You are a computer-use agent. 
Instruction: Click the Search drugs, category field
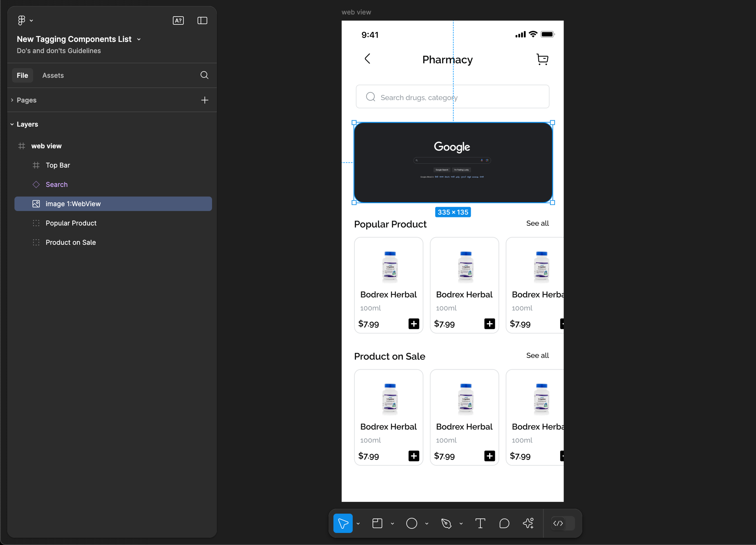(x=452, y=97)
